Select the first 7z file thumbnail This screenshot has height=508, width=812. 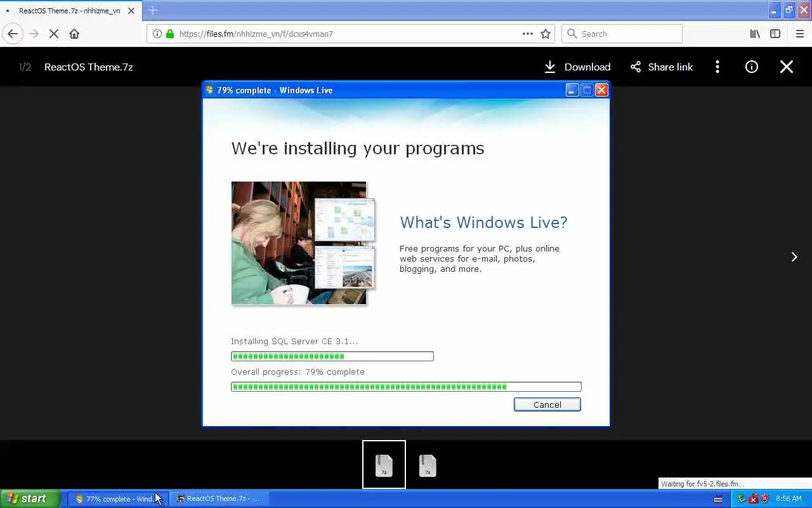pos(384,465)
